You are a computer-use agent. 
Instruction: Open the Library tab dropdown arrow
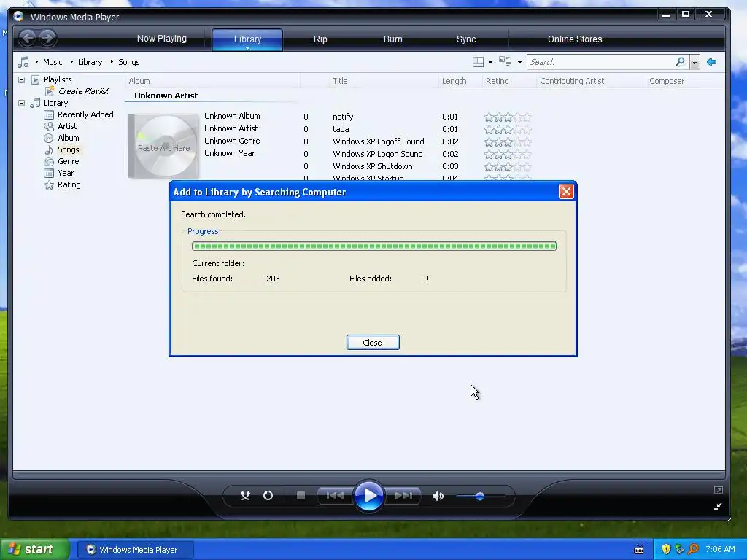point(248,48)
